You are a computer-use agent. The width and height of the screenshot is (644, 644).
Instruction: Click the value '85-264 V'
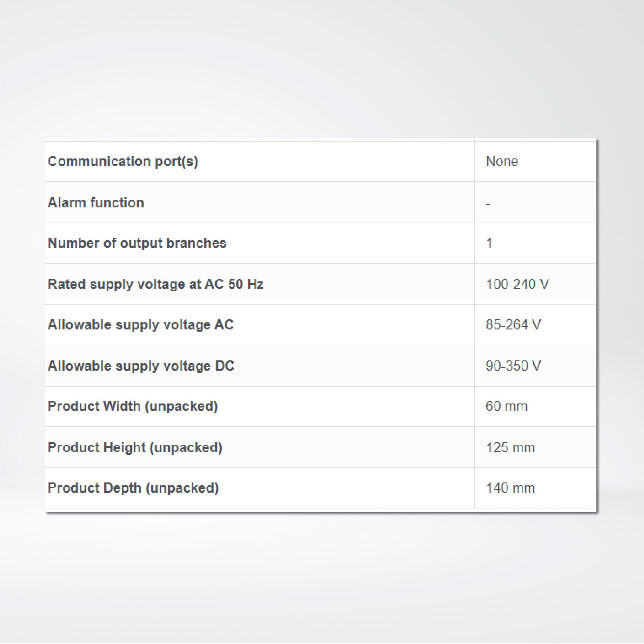[513, 325]
